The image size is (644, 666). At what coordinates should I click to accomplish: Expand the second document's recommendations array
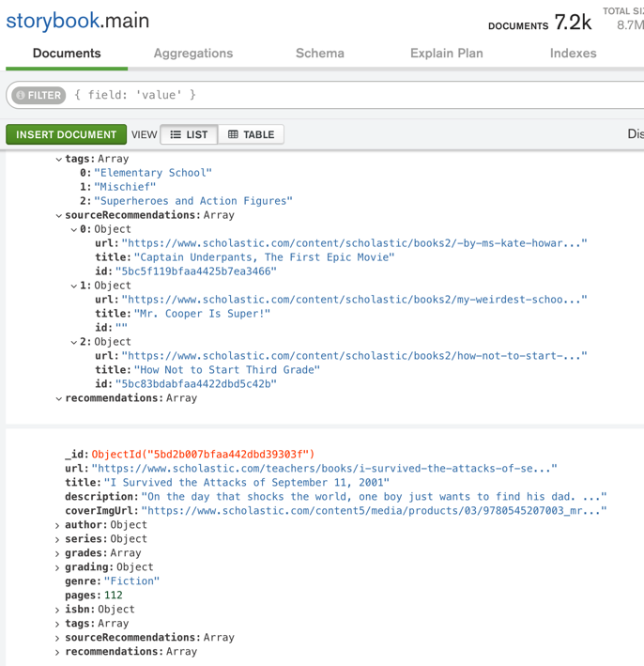(57, 653)
